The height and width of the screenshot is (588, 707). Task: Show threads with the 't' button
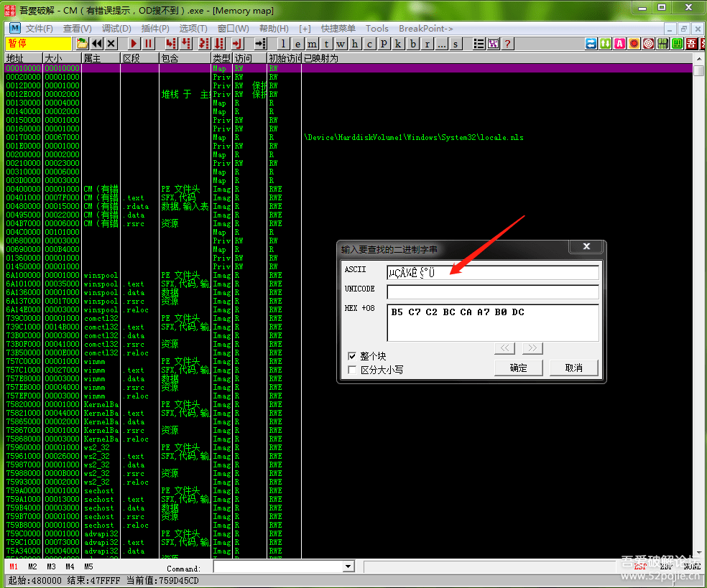(x=326, y=44)
